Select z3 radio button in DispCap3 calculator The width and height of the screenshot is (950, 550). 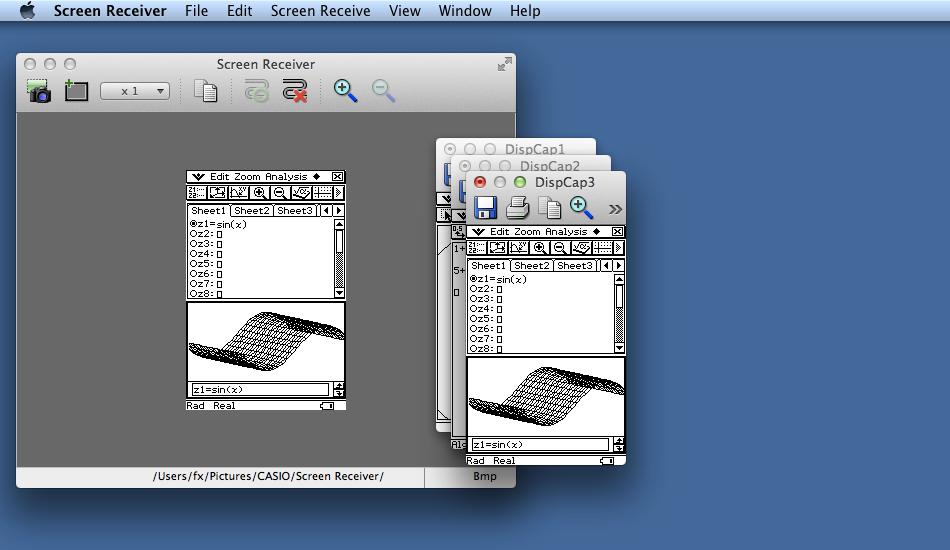coord(473,299)
